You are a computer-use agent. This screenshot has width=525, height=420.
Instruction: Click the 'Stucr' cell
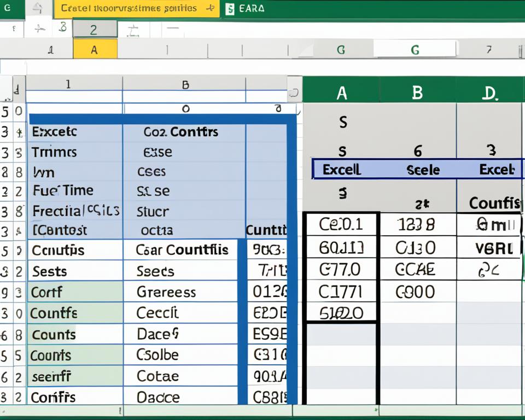point(184,211)
